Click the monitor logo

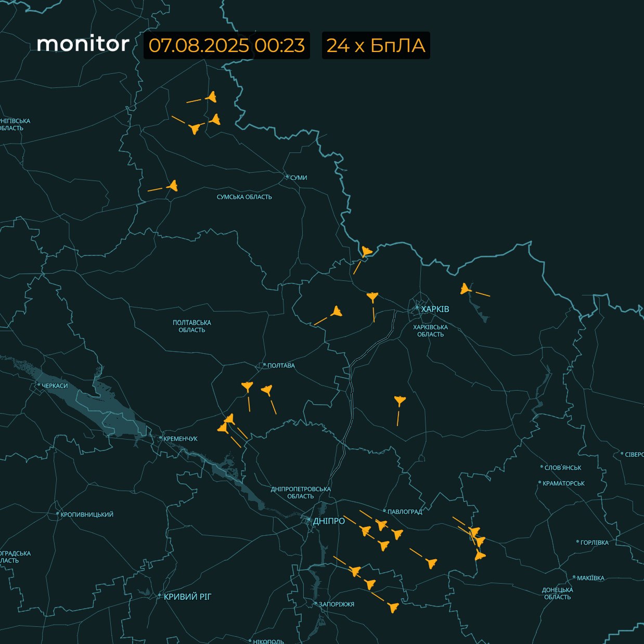(x=83, y=44)
